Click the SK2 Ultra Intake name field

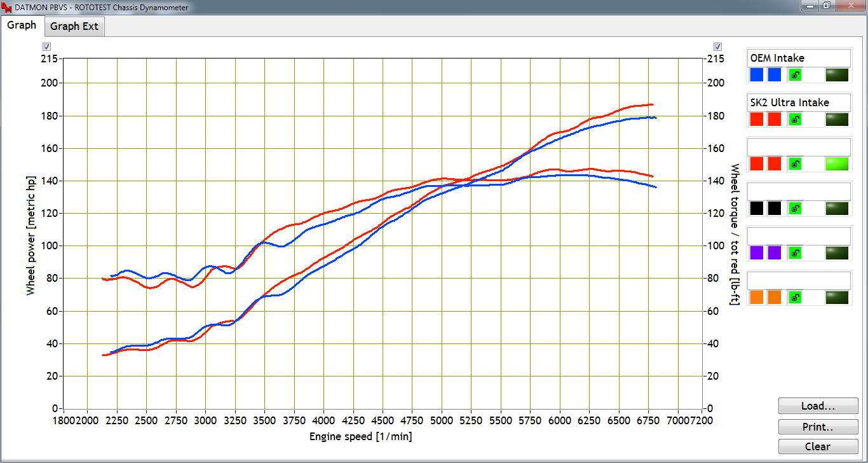799,102
